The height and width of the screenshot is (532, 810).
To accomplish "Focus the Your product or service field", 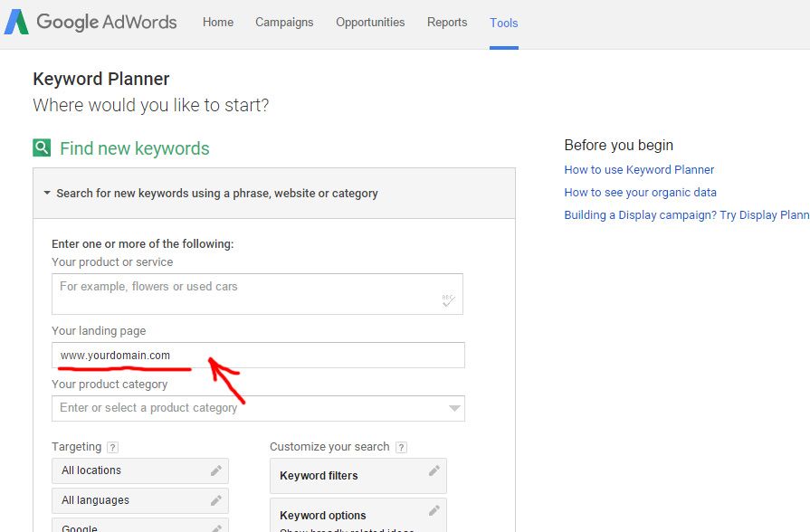I will [x=257, y=294].
